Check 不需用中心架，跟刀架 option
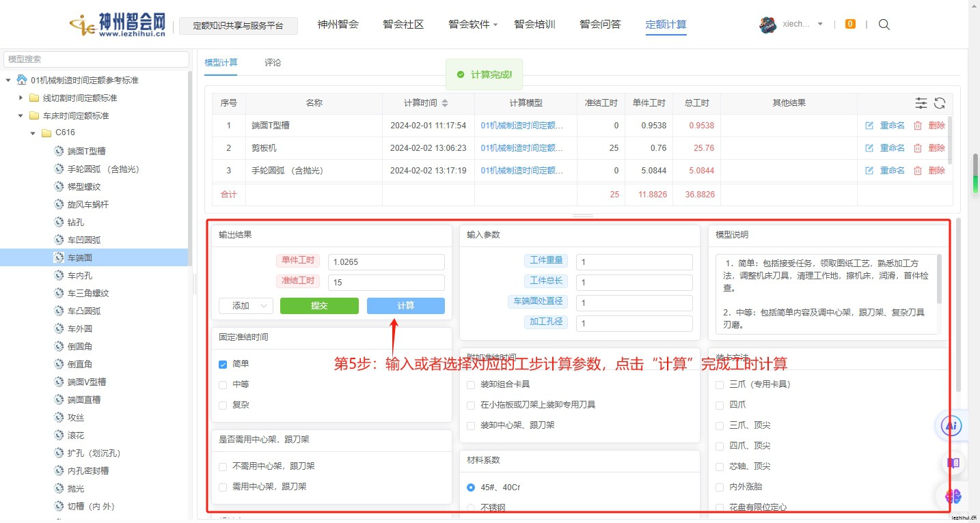The height and width of the screenshot is (523, 980). (x=223, y=467)
